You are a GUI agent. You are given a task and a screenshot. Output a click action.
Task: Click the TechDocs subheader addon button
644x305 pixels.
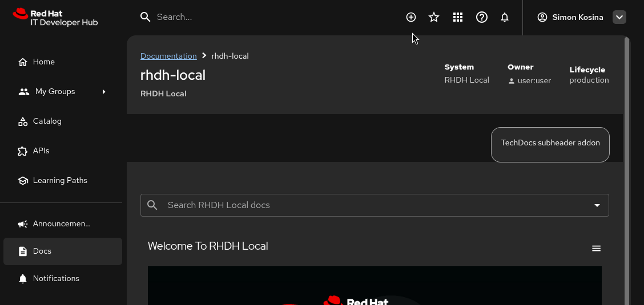[550, 143]
